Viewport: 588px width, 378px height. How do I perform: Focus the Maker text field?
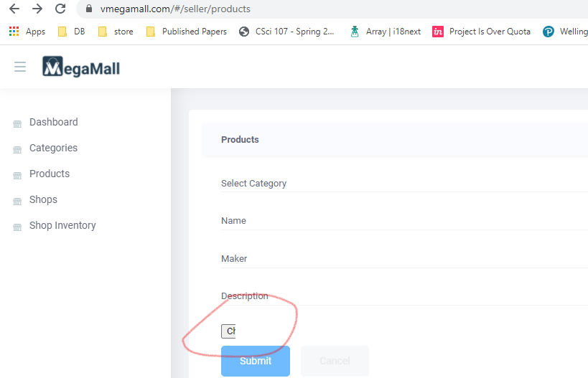pyautogui.click(x=402, y=258)
